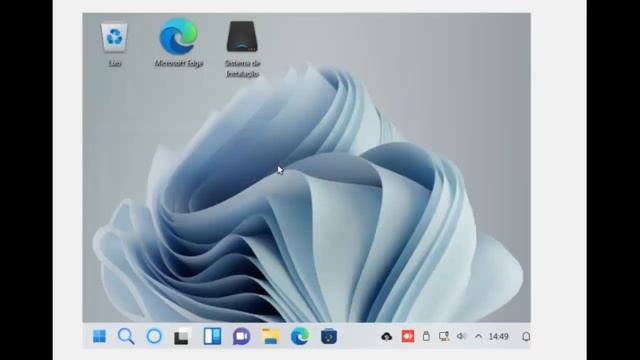Open taskbar Search magnifier
640x360 pixels.
click(126, 337)
